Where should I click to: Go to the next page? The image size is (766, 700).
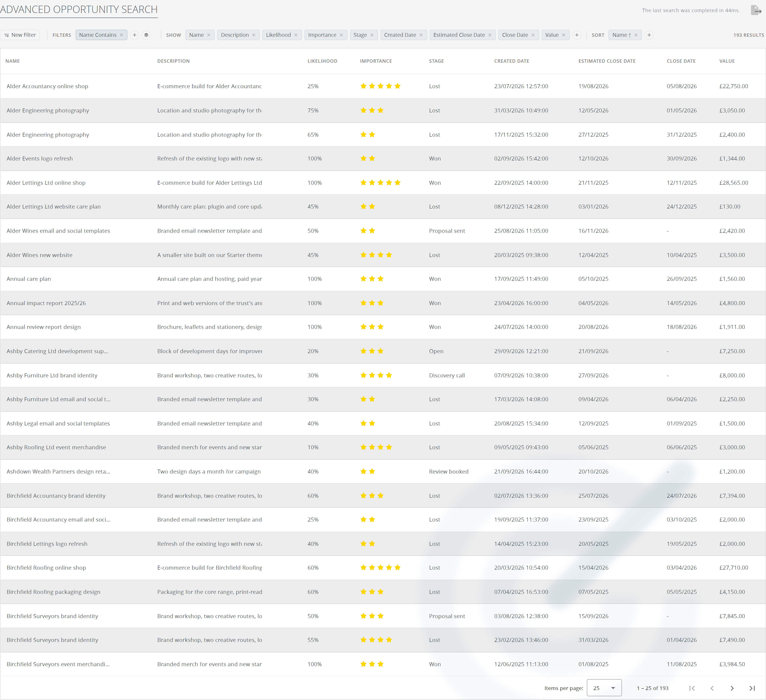[732, 688]
